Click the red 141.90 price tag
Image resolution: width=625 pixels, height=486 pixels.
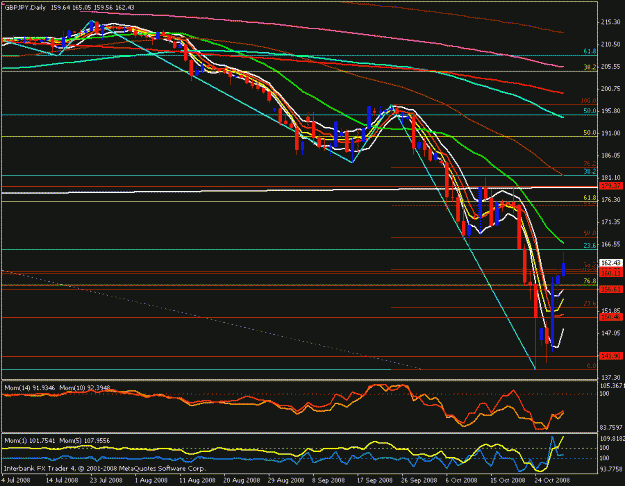pyautogui.click(x=611, y=356)
